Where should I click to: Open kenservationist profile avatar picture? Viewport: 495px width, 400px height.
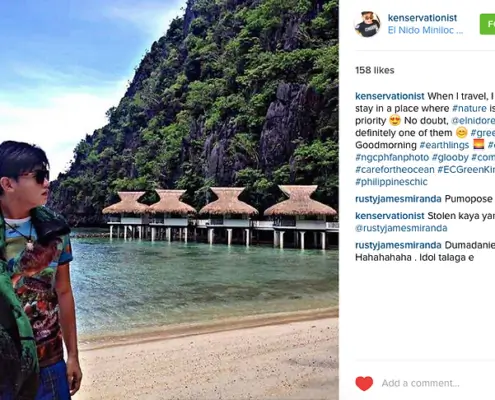click(x=367, y=24)
